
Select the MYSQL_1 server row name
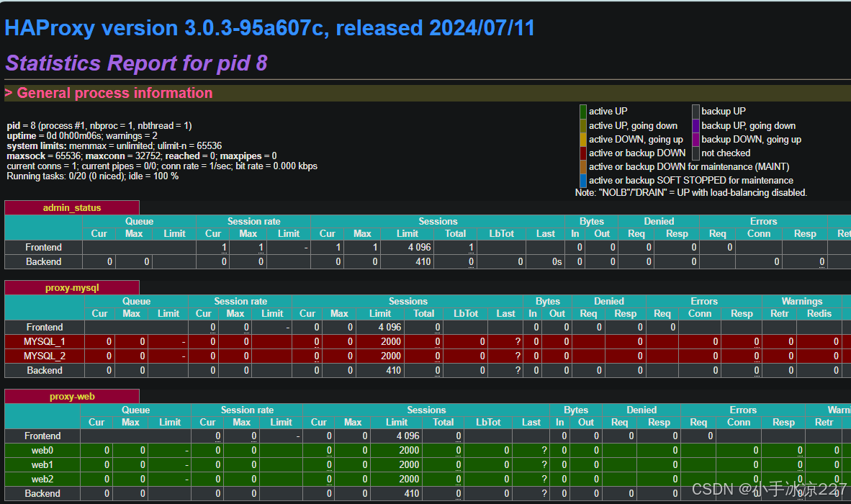45,342
